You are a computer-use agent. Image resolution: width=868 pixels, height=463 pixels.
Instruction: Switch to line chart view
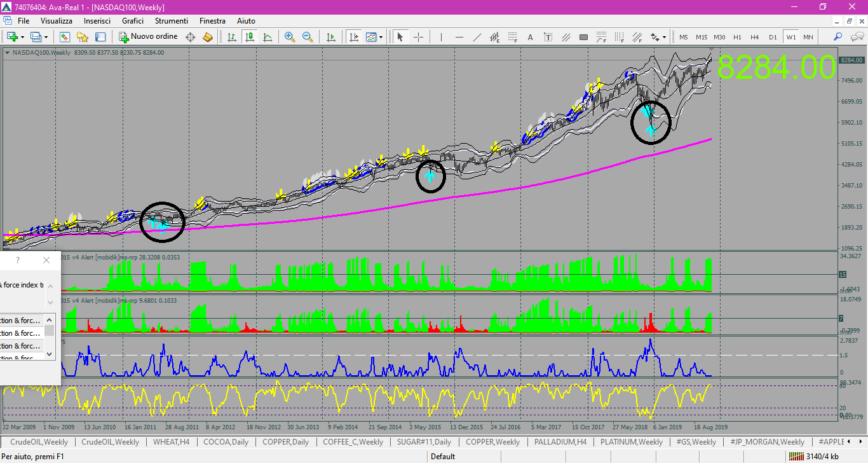pyautogui.click(x=268, y=37)
